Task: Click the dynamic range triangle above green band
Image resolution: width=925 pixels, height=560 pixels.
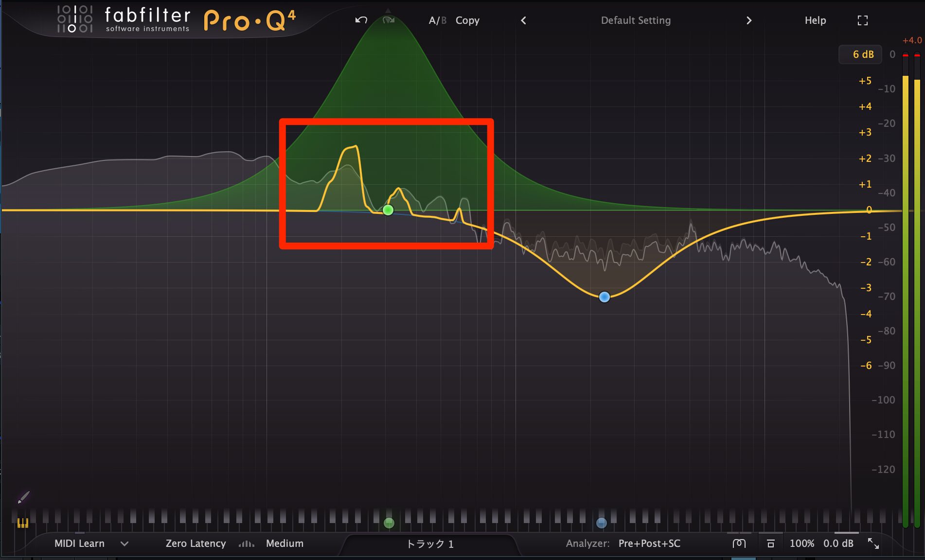Action: pos(388,10)
